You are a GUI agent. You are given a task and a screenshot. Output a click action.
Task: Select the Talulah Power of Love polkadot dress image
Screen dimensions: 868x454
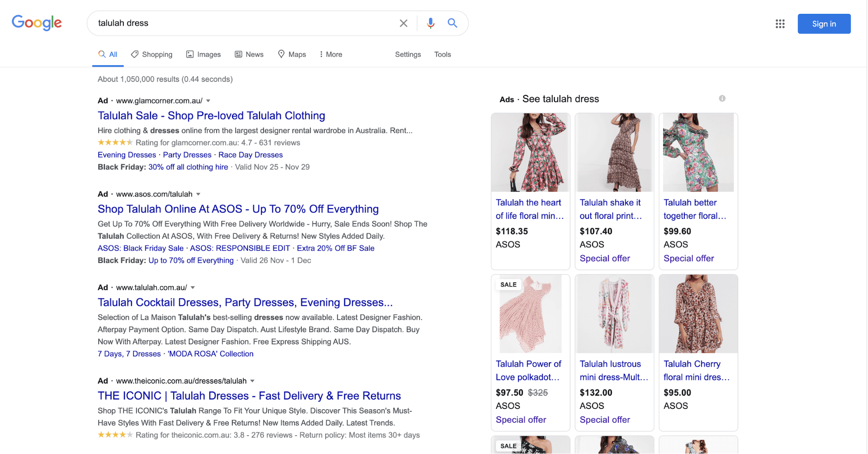[x=530, y=314]
